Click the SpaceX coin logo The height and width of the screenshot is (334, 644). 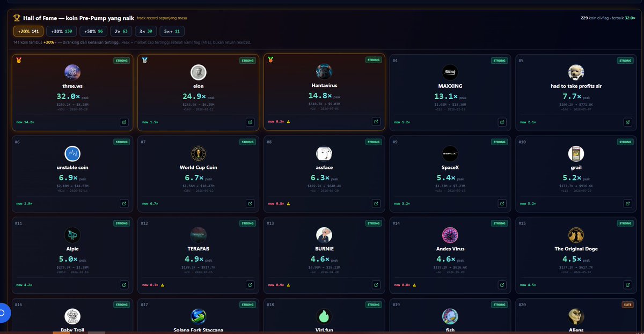[450, 154]
